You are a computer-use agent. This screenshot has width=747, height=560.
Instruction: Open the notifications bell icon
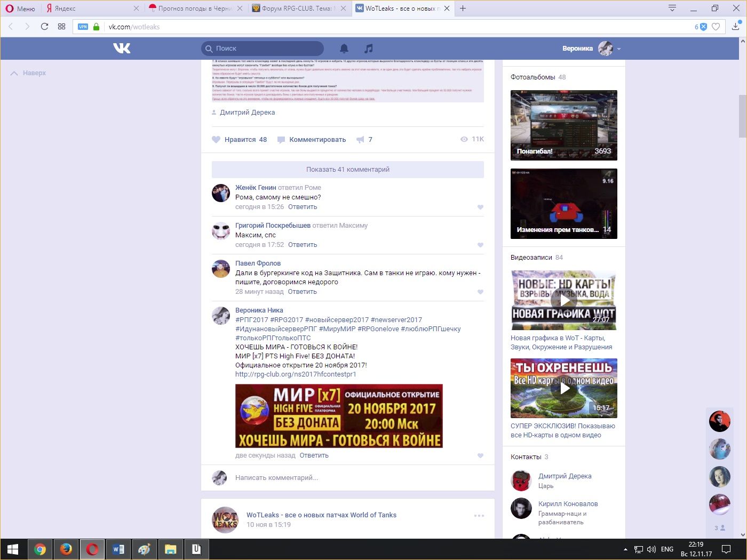(344, 49)
